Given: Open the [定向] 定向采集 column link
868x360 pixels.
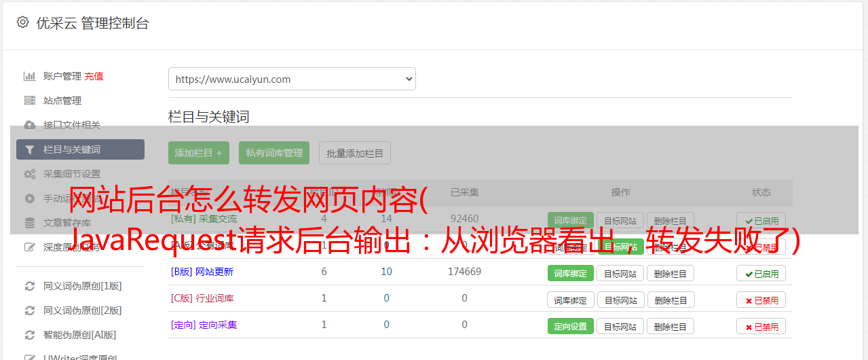Looking at the screenshot, I should (x=204, y=325).
